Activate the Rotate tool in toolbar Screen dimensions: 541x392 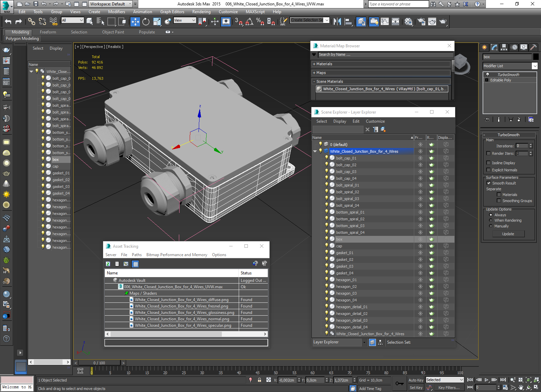(x=146, y=22)
